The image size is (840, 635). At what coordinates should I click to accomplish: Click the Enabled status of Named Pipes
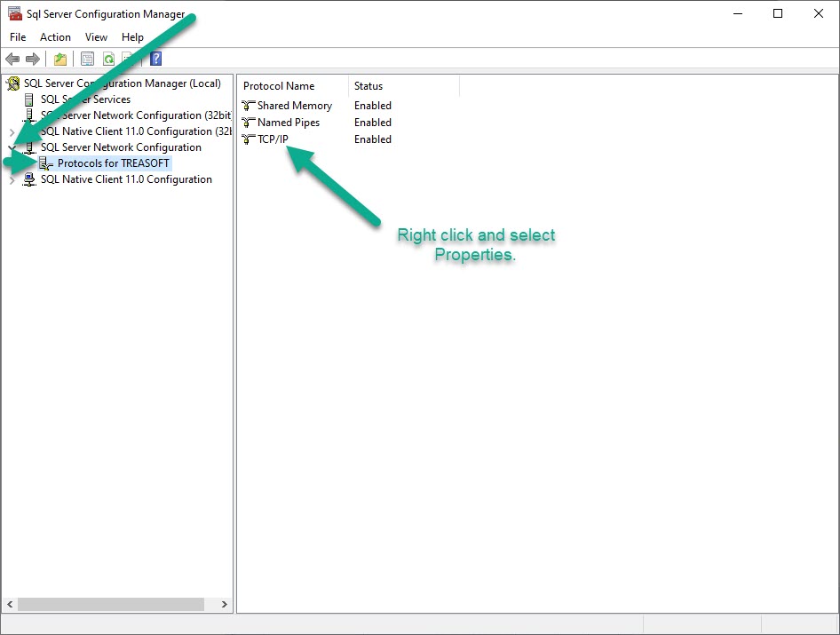click(373, 123)
